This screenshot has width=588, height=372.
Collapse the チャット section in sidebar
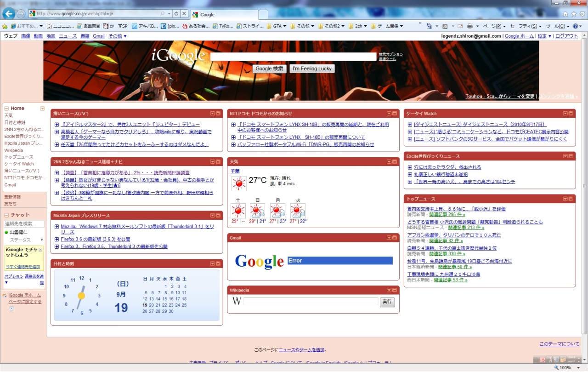[6, 215]
